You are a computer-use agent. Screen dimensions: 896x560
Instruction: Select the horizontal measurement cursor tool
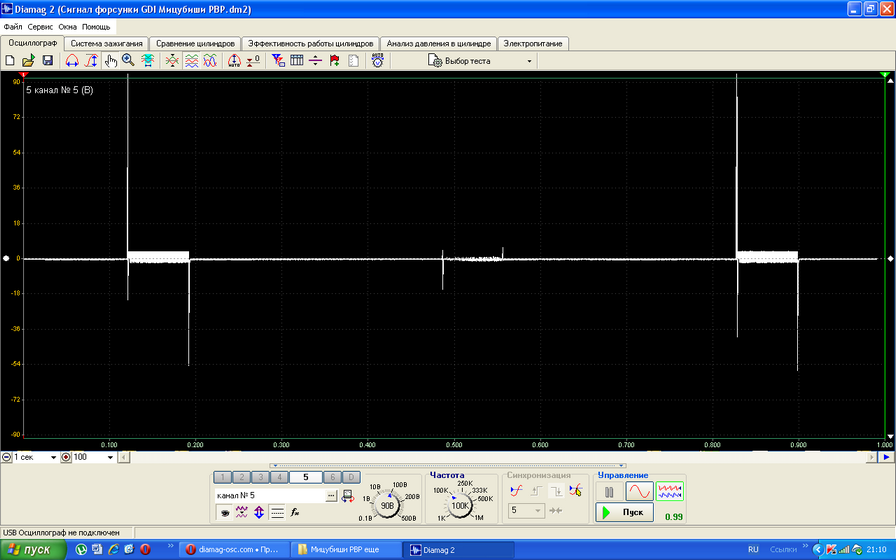[72, 61]
